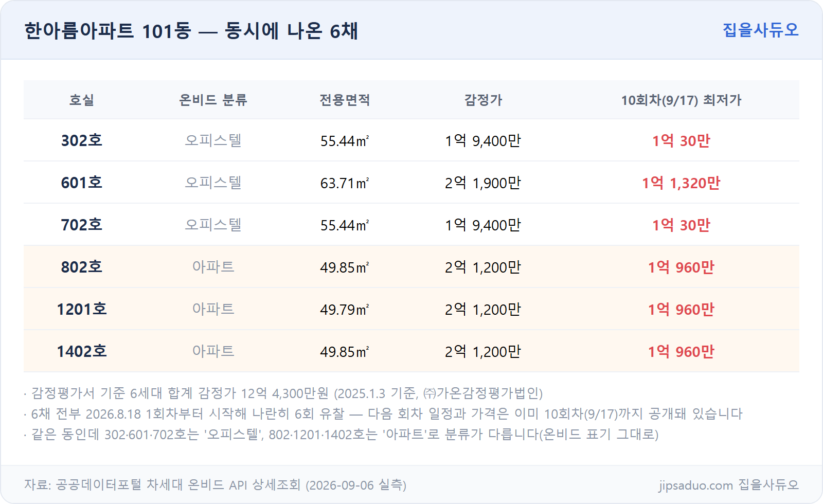823x504 pixels.
Task: Click the red '1억 30만' price for 702호
Action: 681,225
